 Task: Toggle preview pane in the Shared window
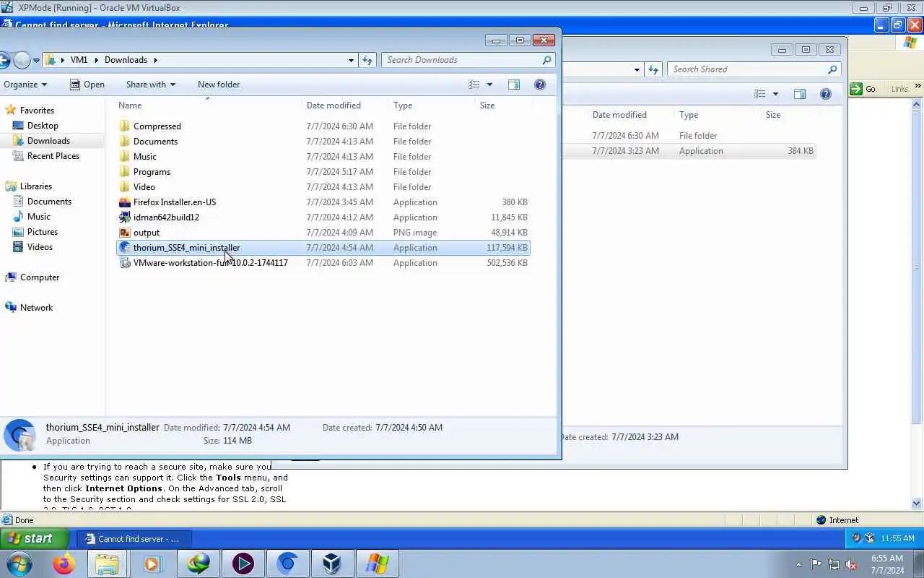point(800,94)
